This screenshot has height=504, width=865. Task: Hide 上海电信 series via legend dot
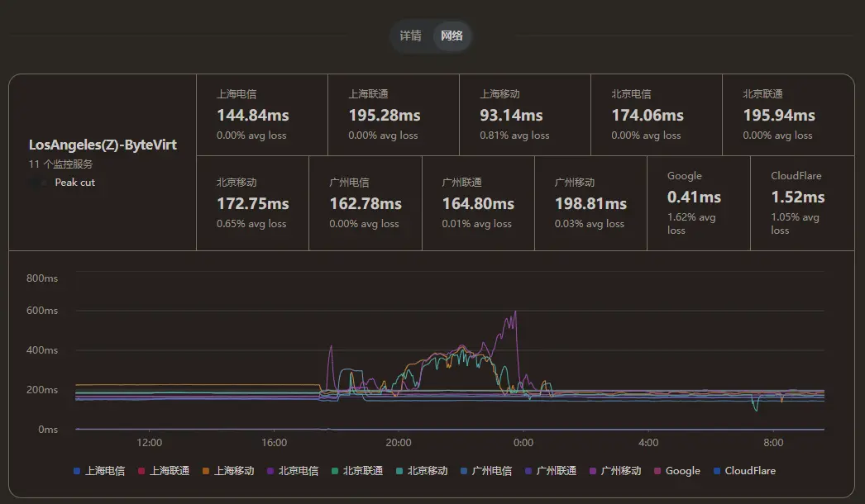click(x=77, y=471)
